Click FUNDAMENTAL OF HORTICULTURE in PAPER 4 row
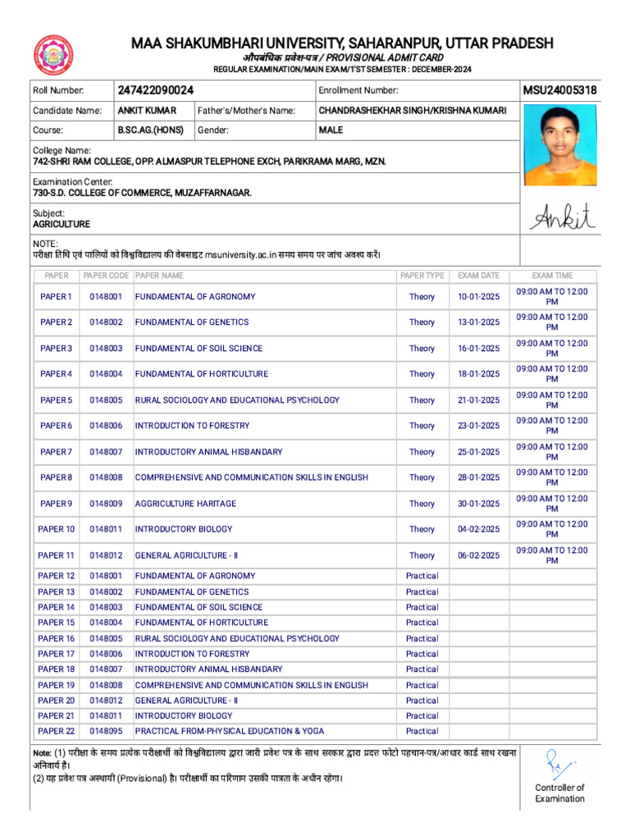 202,374
